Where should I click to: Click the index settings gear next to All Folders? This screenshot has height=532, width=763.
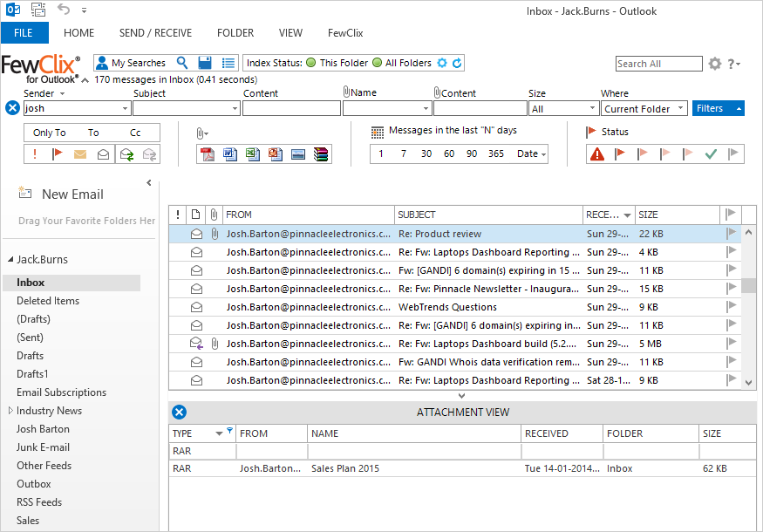click(442, 63)
